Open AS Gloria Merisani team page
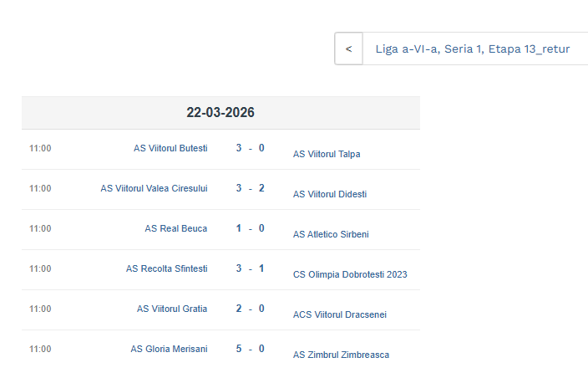The width and height of the screenshot is (588, 373). point(169,349)
